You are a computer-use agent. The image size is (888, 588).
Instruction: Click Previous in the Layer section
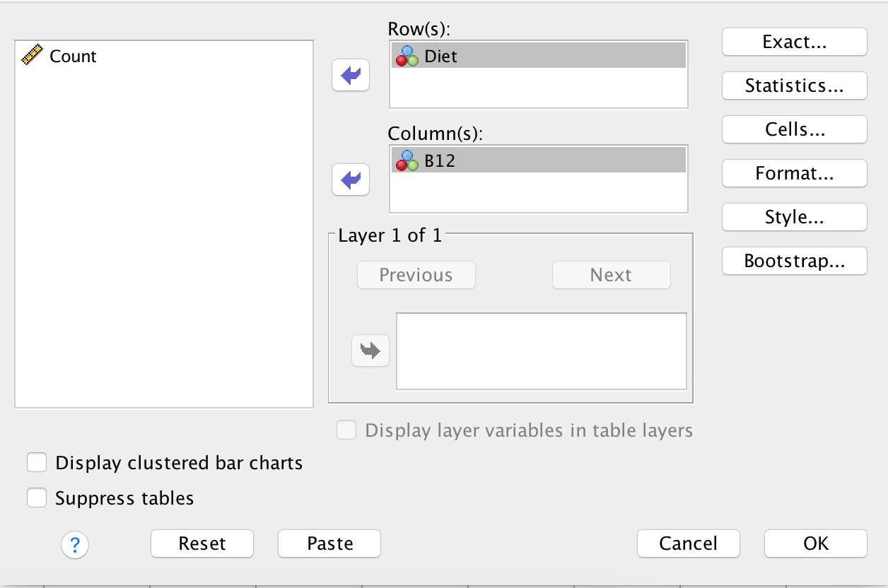tap(416, 275)
